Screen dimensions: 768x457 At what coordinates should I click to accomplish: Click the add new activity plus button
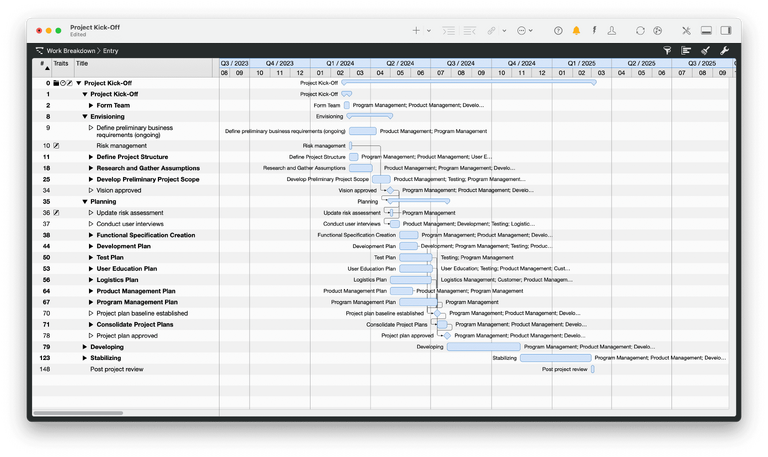[x=417, y=31]
